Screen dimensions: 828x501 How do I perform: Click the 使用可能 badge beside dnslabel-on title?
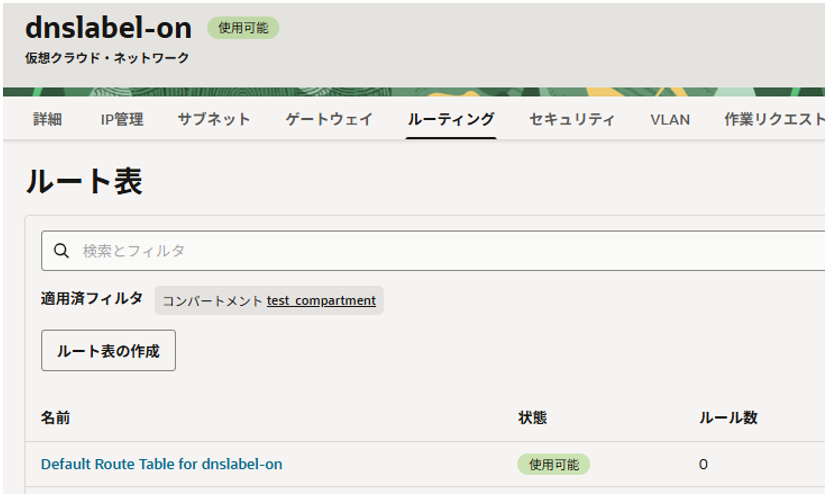(x=243, y=28)
